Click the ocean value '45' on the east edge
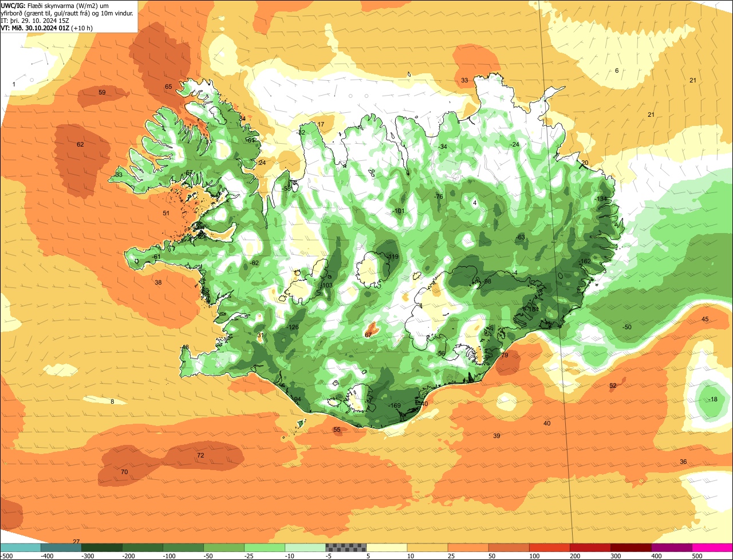Screen dimensions: 733x560 [705, 319]
